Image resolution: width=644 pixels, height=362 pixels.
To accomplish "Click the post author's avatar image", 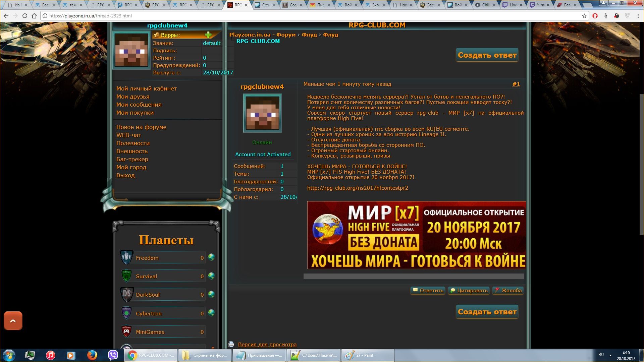I will click(262, 113).
